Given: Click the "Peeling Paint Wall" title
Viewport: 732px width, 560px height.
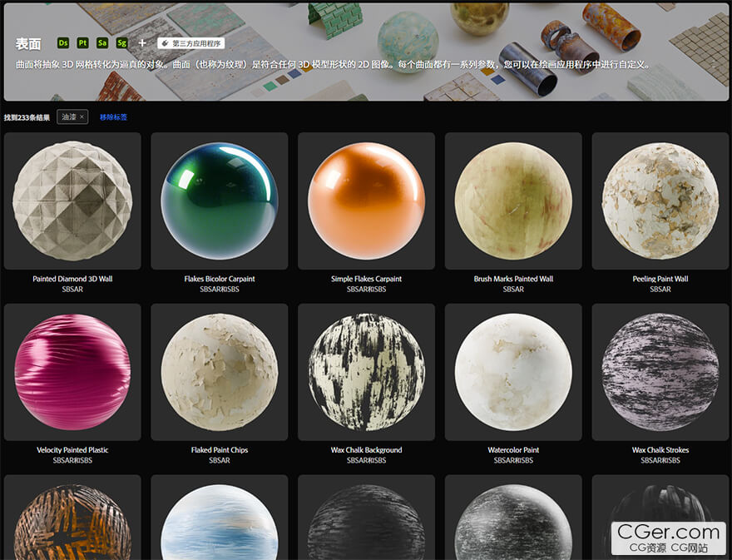Looking at the screenshot, I should [x=660, y=279].
